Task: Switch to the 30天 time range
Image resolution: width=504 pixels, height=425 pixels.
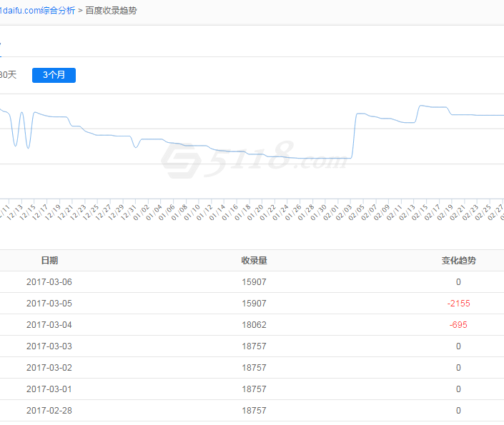Action: click(x=8, y=75)
